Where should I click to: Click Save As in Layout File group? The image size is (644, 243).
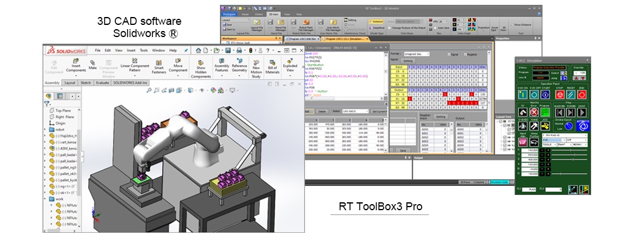coord(230,29)
